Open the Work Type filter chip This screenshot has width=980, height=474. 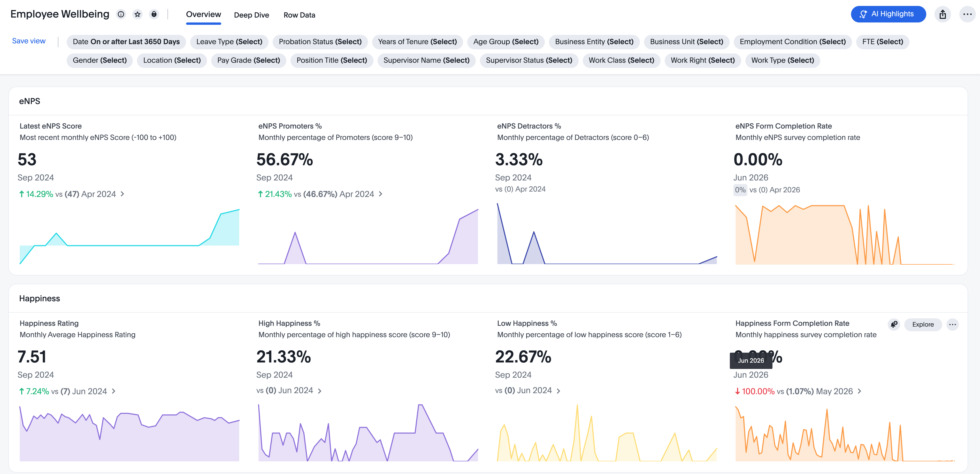782,60
